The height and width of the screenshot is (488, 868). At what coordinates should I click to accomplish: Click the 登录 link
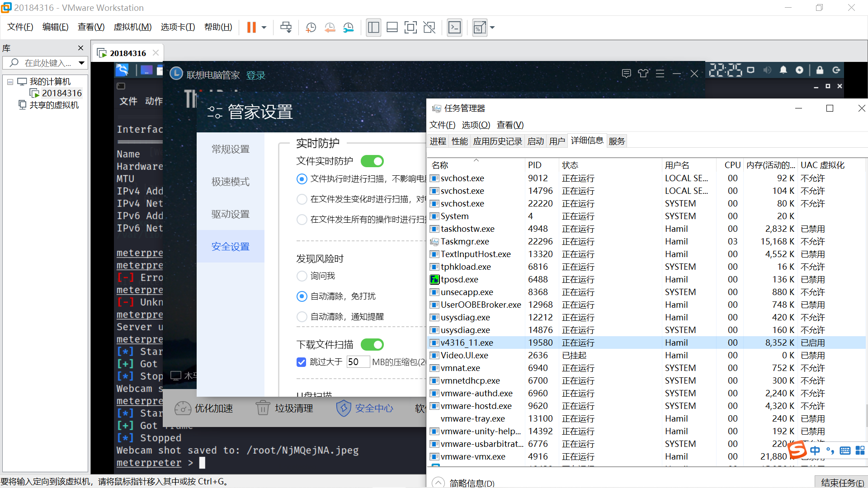point(256,75)
